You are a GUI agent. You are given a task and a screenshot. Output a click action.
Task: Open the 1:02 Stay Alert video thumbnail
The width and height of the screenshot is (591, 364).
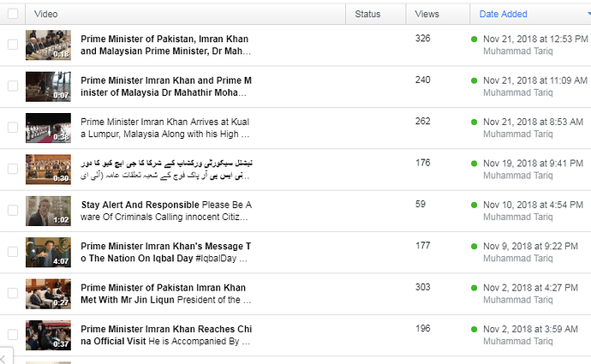pyautogui.click(x=48, y=211)
